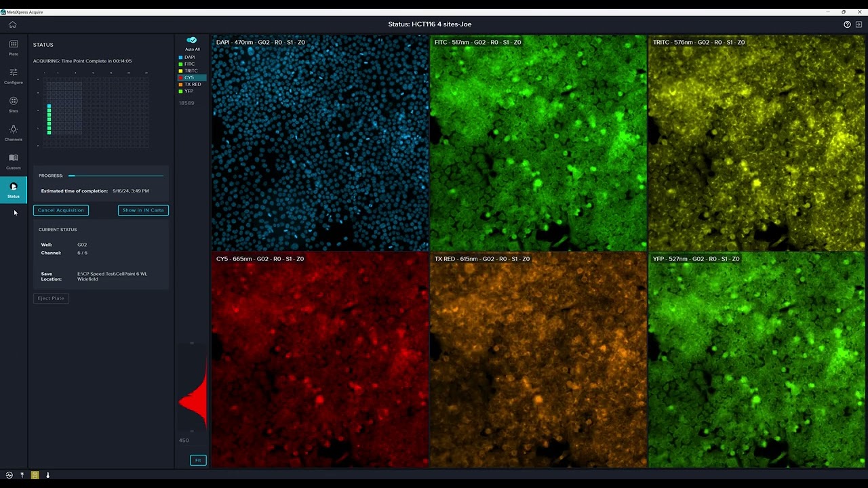Click the activity monitor icon in status bar
The height and width of the screenshot is (488, 868).
(x=9, y=475)
